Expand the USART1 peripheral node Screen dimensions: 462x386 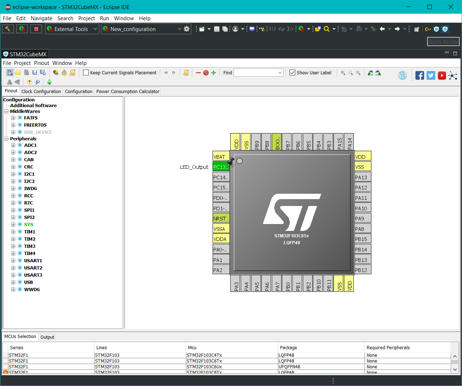click(13, 261)
